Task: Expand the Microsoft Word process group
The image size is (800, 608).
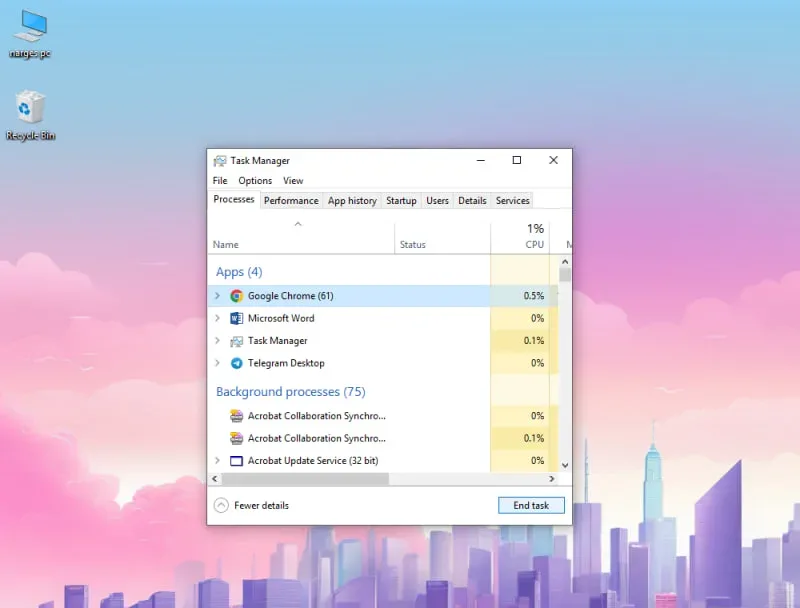Action: tap(217, 318)
